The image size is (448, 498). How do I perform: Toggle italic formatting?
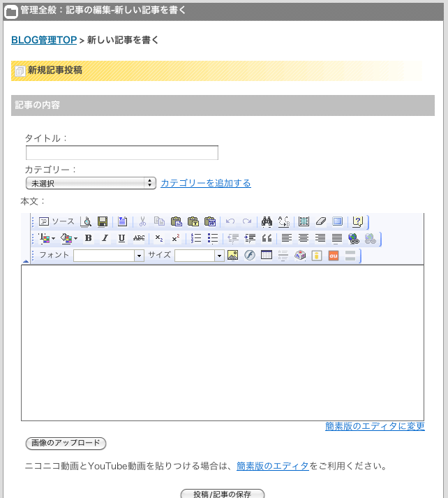(x=105, y=238)
